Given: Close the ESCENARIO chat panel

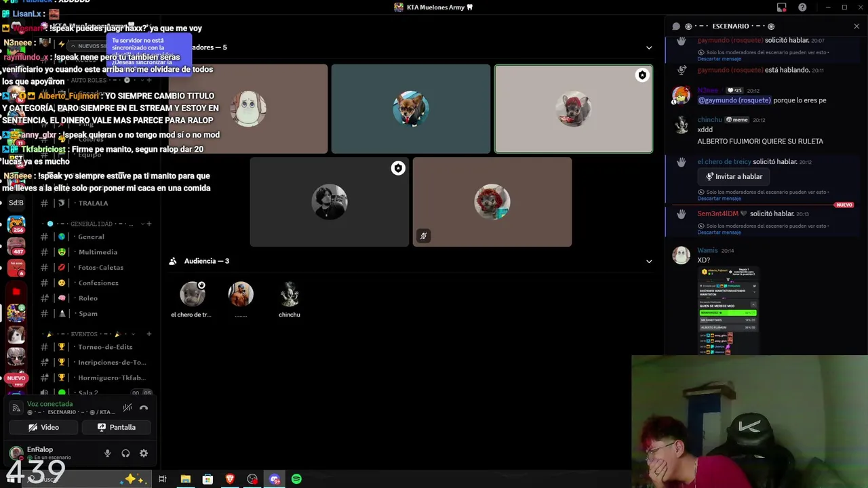Looking at the screenshot, I should [856, 26].
